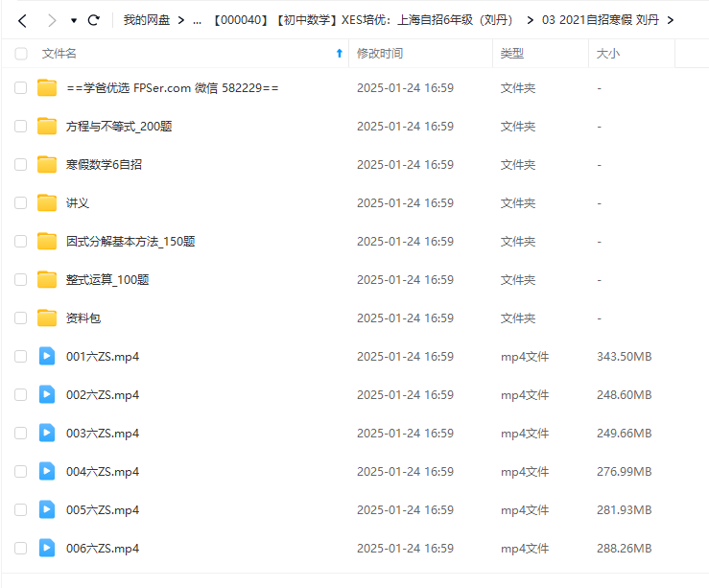Open folder name 寒假数学6自招
Image resolution: width=709 pixels, height=588 pixels.
(104, 165)
